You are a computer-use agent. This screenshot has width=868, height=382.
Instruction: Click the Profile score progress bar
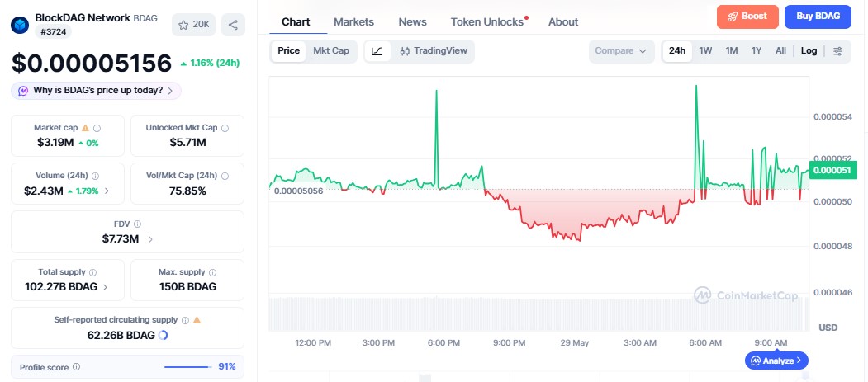point(188,366)
